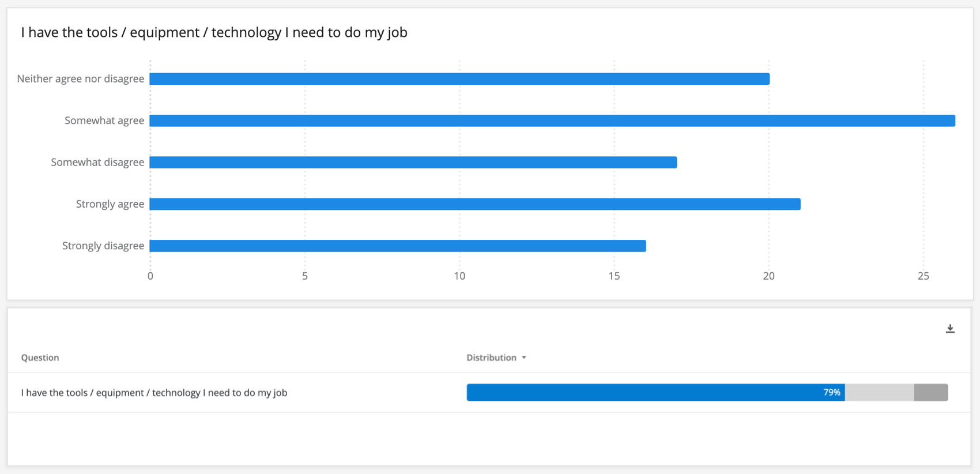Image resolution: width=980 pixels, height=474 pixels.
Task: Click the light gray distribution bar segment
Action: [x=877, y=392]
